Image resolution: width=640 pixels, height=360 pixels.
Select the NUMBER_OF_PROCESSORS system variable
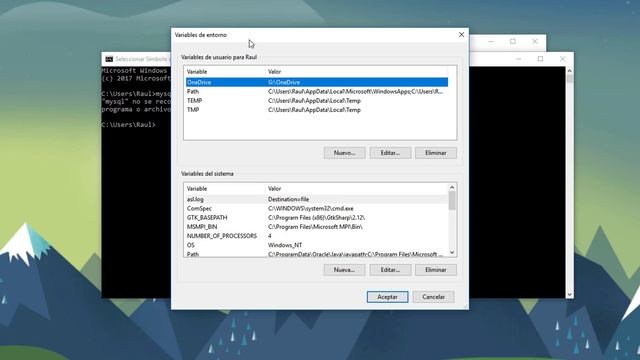[317, 236]
